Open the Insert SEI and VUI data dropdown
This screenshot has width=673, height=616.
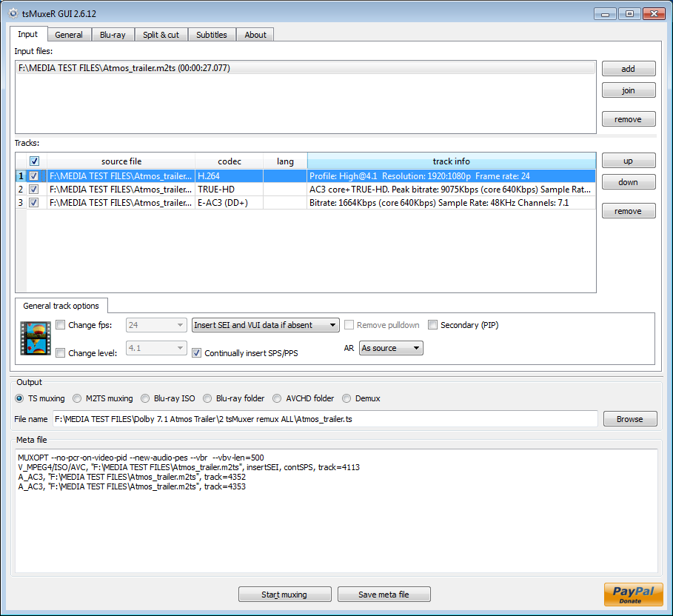[265, 325]
